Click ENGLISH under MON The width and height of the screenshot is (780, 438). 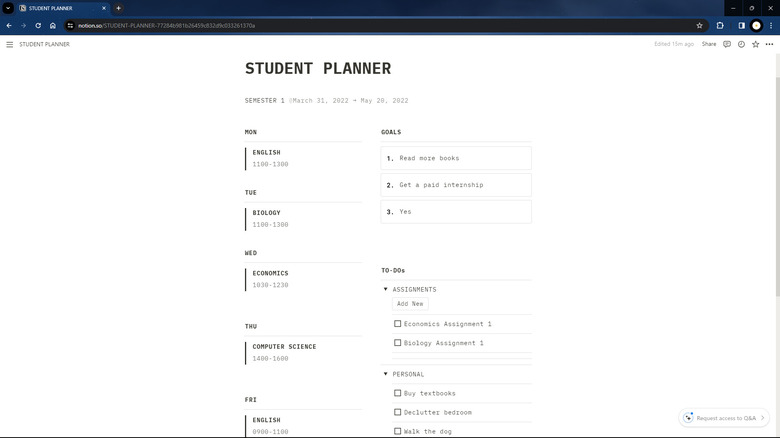(x=266, y=152)
